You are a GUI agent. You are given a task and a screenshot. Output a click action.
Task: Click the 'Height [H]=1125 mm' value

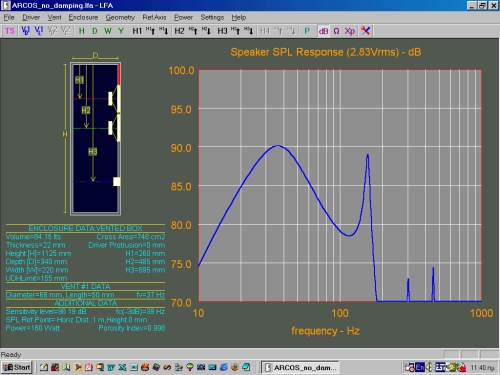click(x=38, y=254)
